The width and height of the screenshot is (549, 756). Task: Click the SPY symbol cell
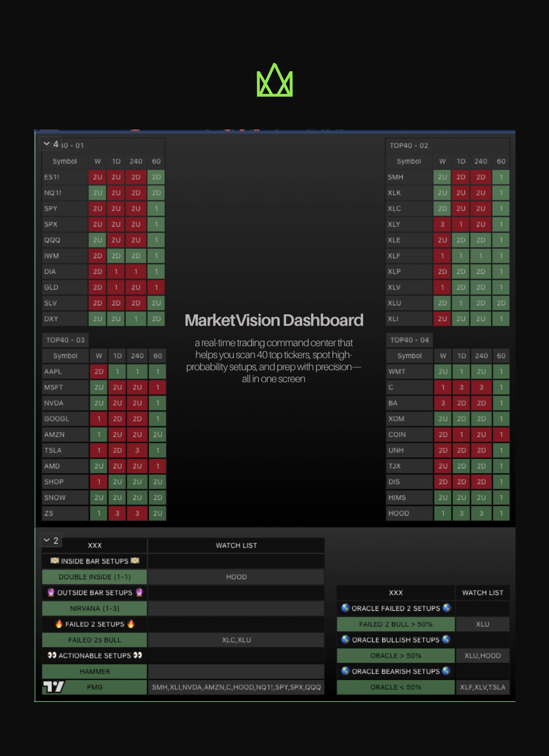[65, 208]
